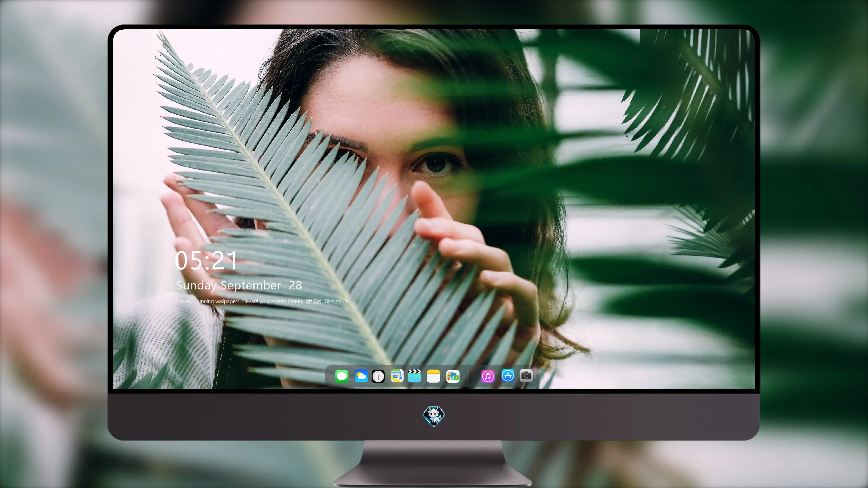Open the Clock app icon
The width and height of the screenshot is (868, 488).
[378, 376]
